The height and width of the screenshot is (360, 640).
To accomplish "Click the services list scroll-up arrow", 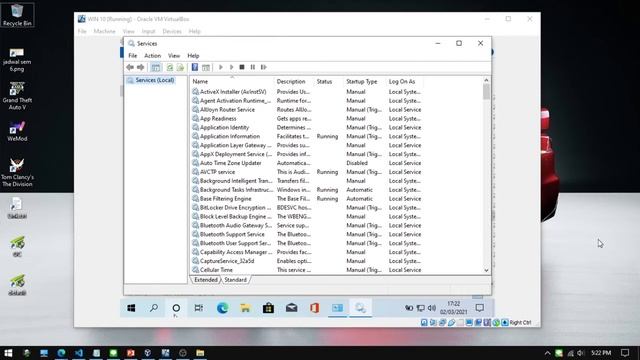I will 486,80.
